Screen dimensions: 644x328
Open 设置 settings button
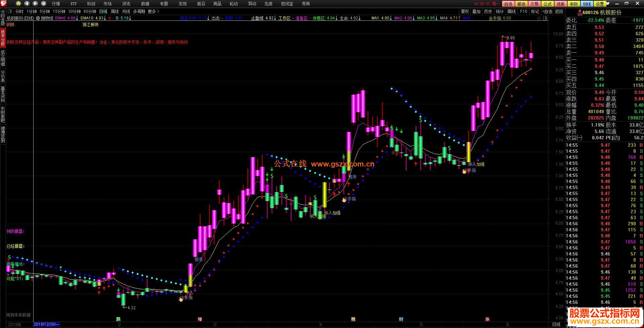pos(600,4)
